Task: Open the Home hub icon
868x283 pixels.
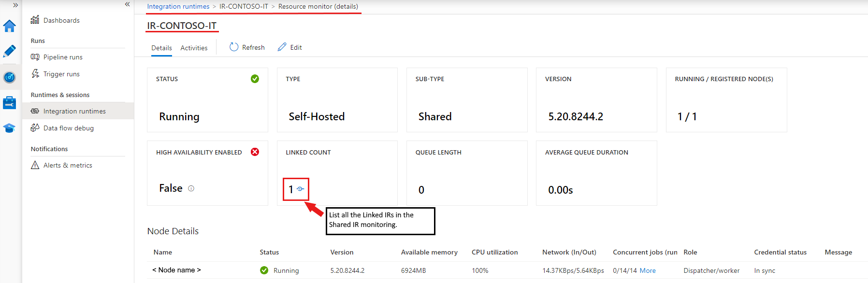Action: [9, 26]
